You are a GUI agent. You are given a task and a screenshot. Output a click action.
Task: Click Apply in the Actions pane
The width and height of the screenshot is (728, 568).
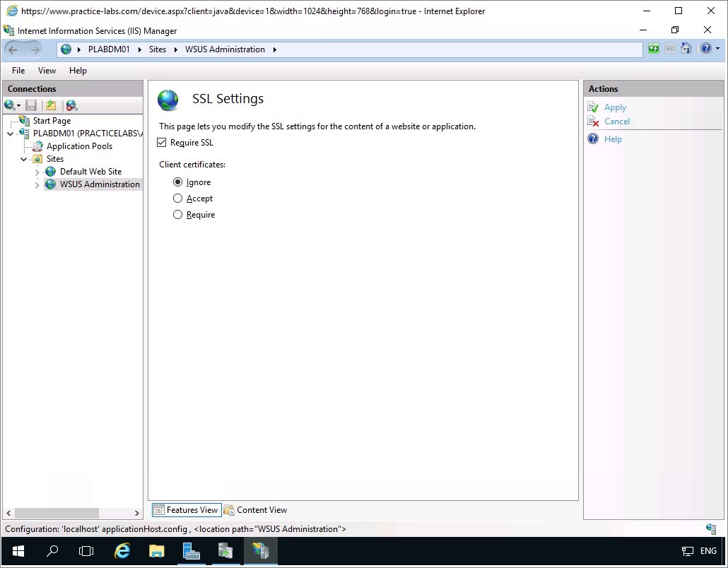615,107
